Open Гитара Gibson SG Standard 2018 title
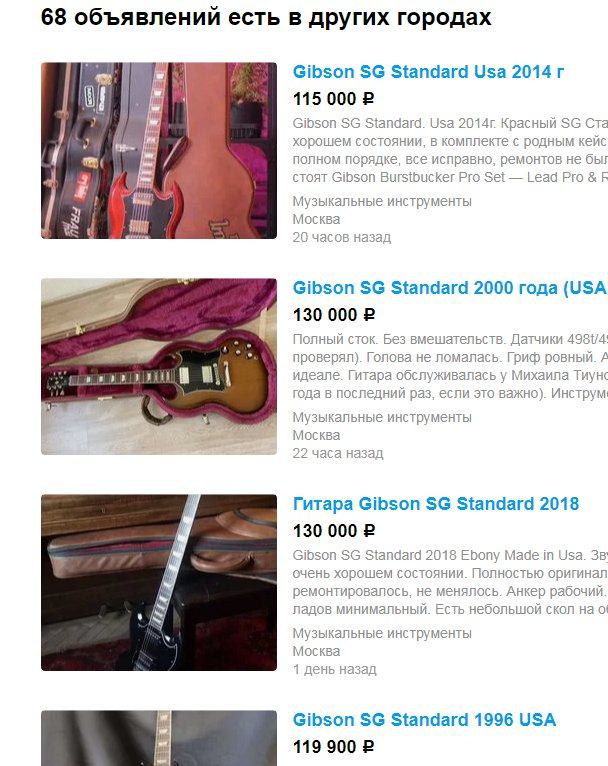This screenshot has height=766, width=608. tap(436, 504)
